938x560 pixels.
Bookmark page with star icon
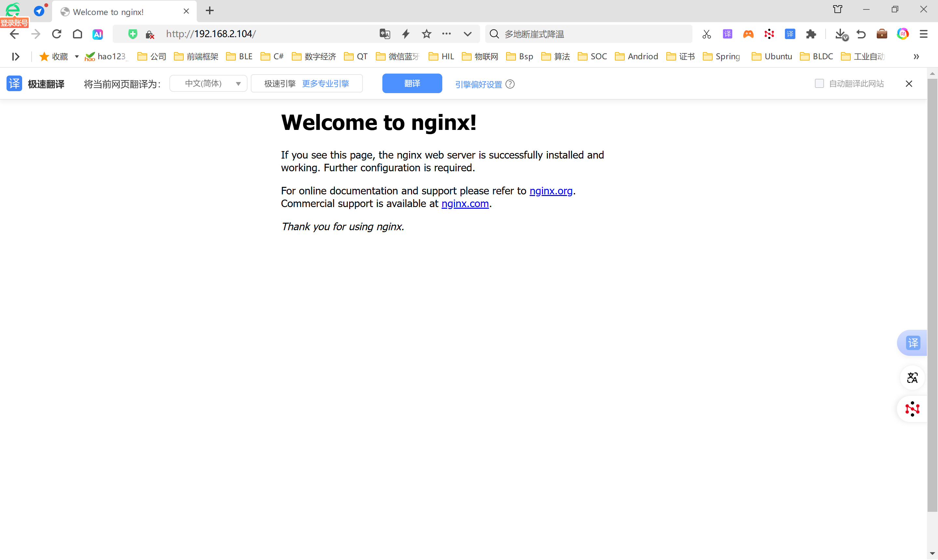click(x=427, y=34)
